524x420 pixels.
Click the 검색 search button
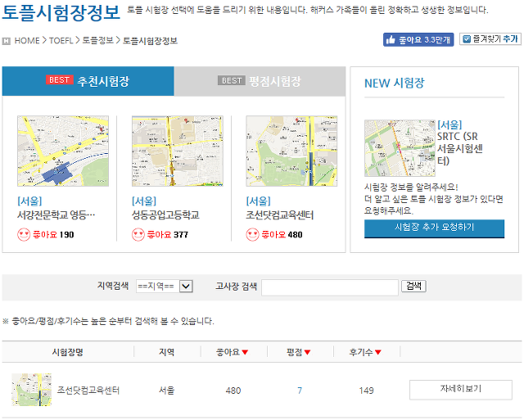coord(413,286)
